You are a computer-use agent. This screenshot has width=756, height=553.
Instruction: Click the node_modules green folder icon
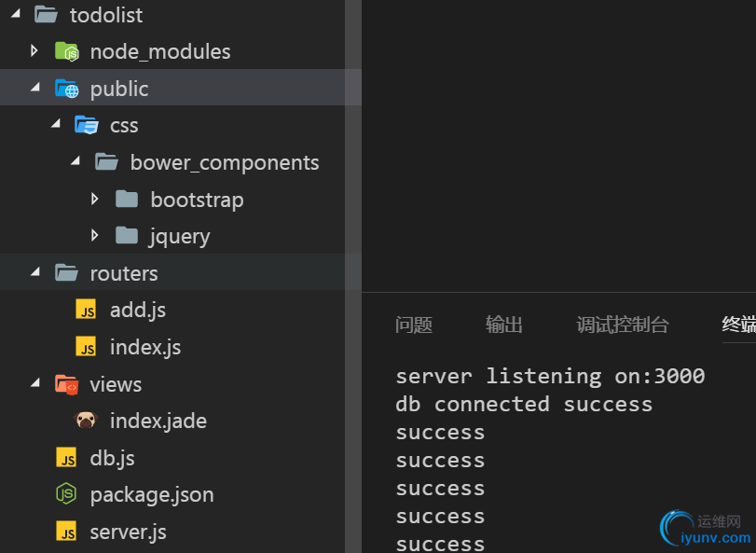pos(66,51)
